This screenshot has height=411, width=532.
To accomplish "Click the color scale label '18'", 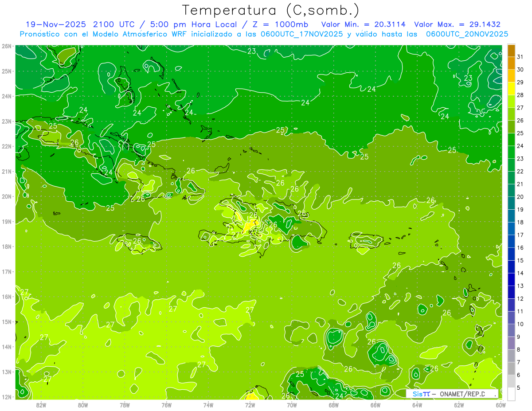I will (520, 222).
